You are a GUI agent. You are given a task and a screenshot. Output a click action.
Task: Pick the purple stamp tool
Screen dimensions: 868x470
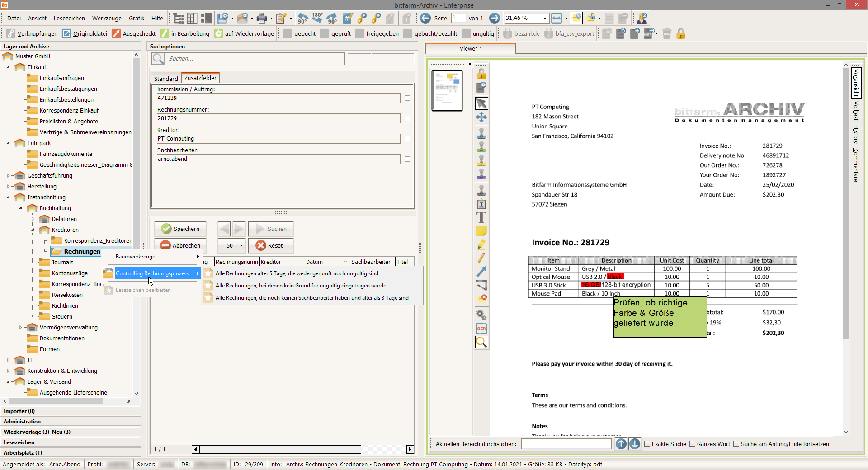(x=481, y=174)
